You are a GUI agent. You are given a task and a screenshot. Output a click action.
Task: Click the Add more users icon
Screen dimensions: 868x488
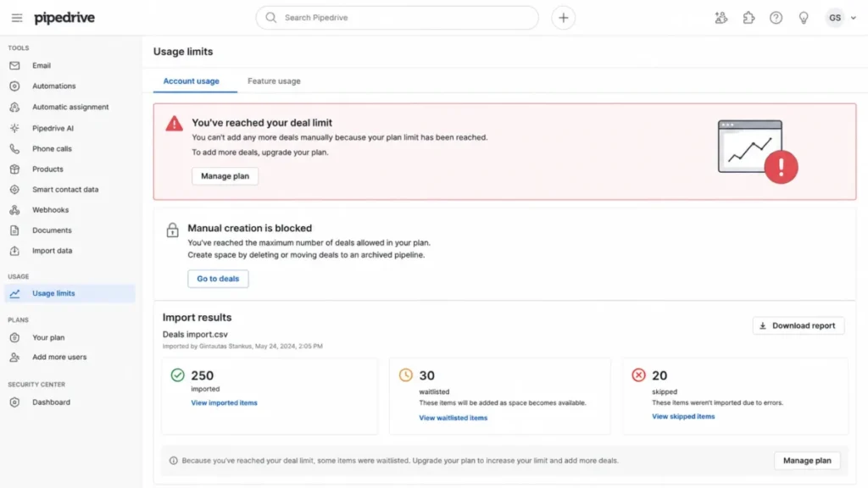pyautogui.click(x=14, y=357)
